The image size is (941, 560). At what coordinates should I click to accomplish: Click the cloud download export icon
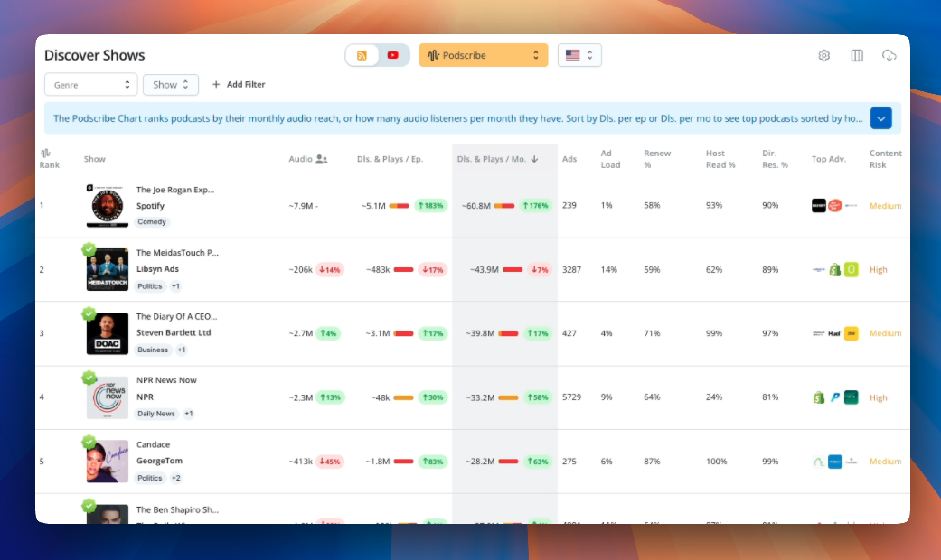[889, 55]
